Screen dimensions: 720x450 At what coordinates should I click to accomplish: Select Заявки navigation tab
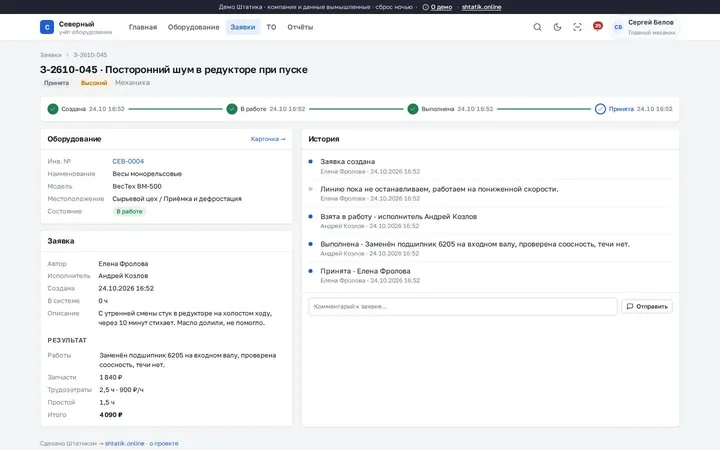tap(242, 27)
